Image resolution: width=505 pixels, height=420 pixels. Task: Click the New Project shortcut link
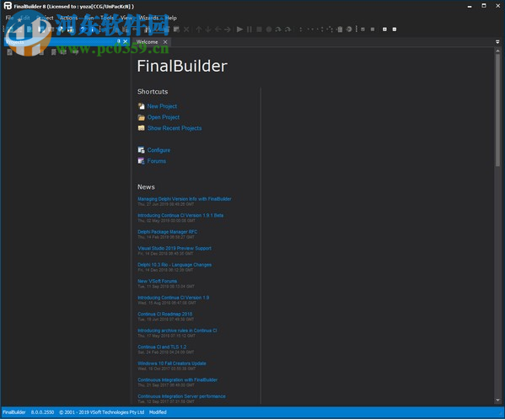(162, 106)
